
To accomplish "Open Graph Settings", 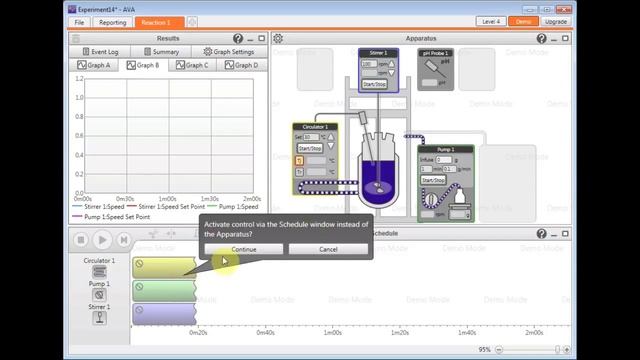I will coord(229,52).
